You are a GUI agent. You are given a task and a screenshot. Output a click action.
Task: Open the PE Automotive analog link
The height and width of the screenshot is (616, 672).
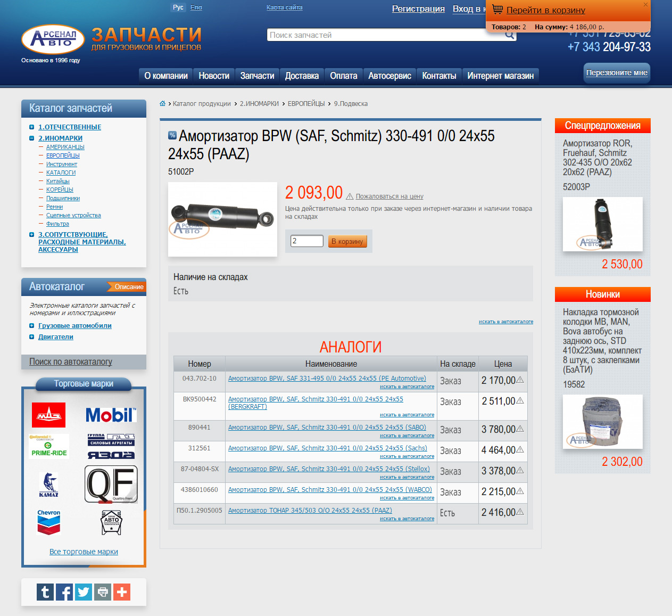[x=327, y=379]
